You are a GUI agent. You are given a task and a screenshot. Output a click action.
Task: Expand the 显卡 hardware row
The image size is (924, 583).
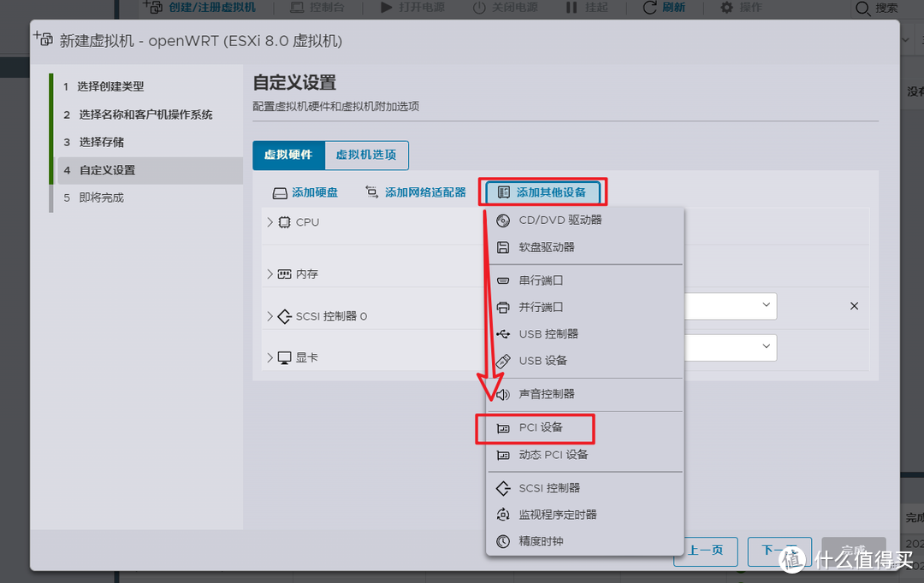269,357
